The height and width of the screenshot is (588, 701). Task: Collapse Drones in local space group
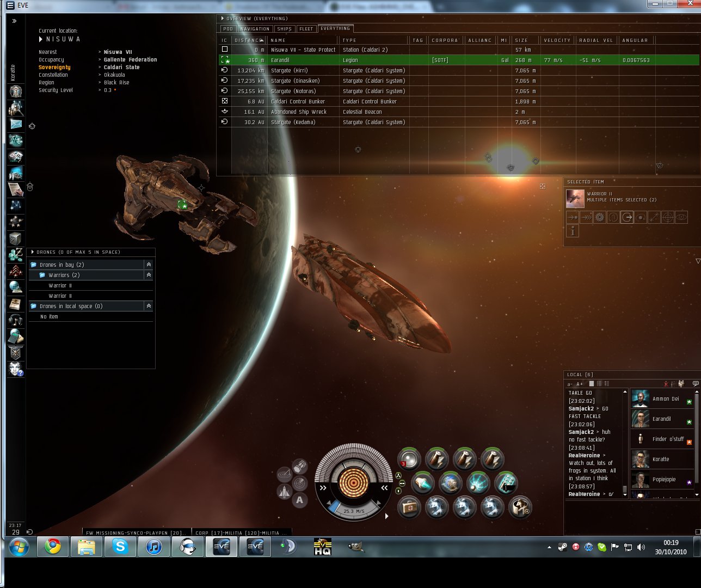point(149,306)
